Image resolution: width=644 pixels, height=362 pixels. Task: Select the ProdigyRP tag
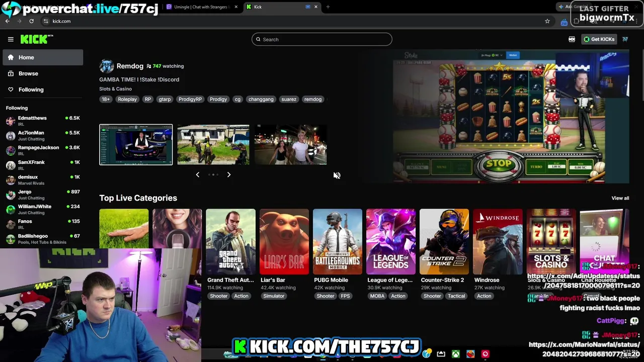[190, 99]
